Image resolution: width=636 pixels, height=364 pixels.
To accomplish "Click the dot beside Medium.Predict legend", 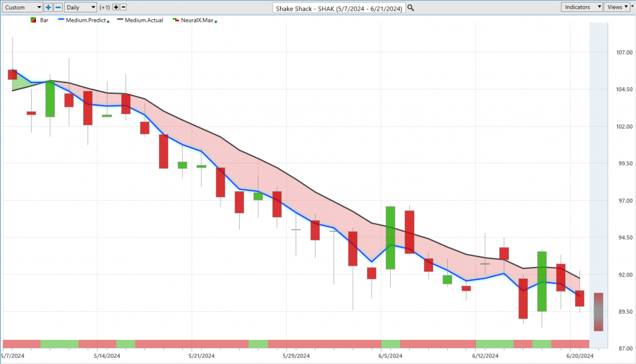I will [108, 22].
